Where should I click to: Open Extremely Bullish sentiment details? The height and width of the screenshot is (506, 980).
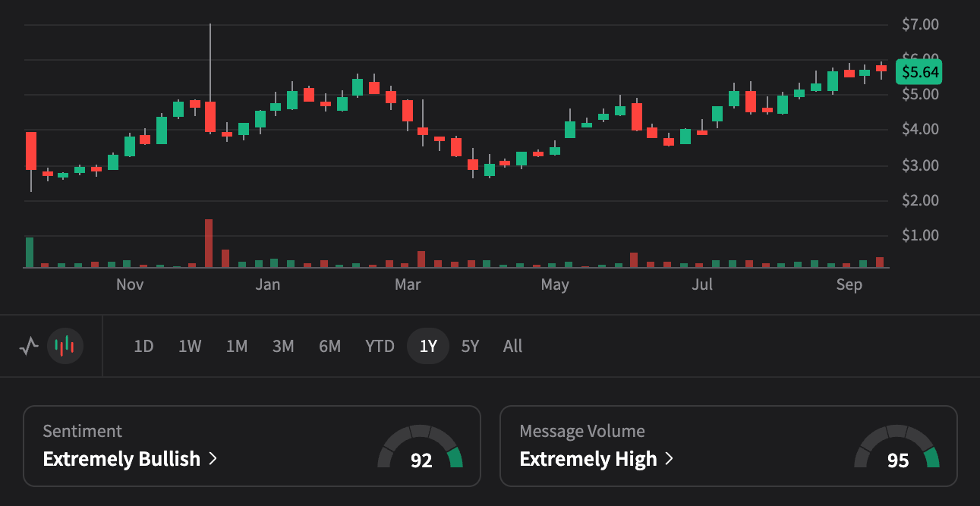(x=130, y=459)
